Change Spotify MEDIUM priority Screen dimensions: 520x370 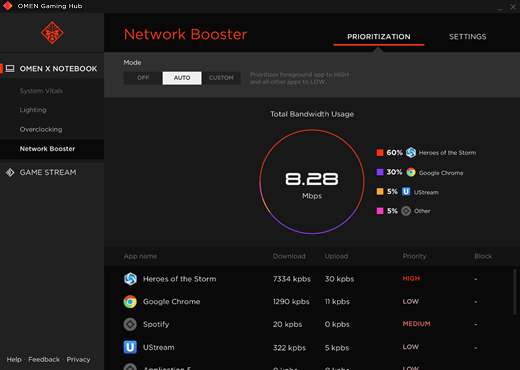tap(416, 324)
